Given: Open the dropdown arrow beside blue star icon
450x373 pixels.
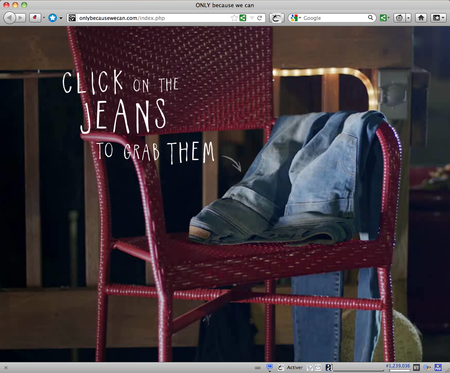Looking at the screenshot, I should [61, 18].
